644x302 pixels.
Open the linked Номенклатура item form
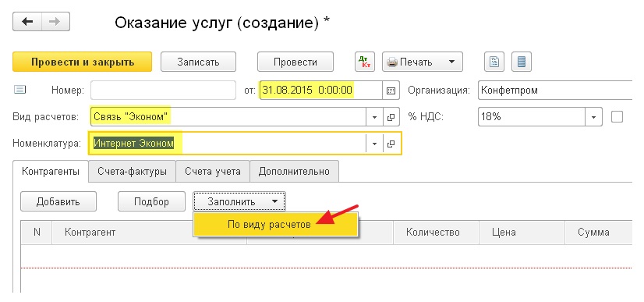(391, 144)
